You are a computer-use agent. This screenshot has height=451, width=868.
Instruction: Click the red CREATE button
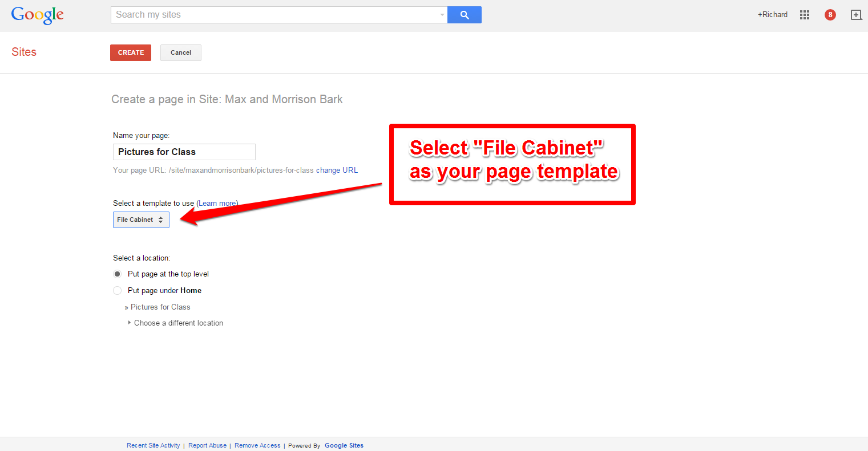click(x=131, y=52)
